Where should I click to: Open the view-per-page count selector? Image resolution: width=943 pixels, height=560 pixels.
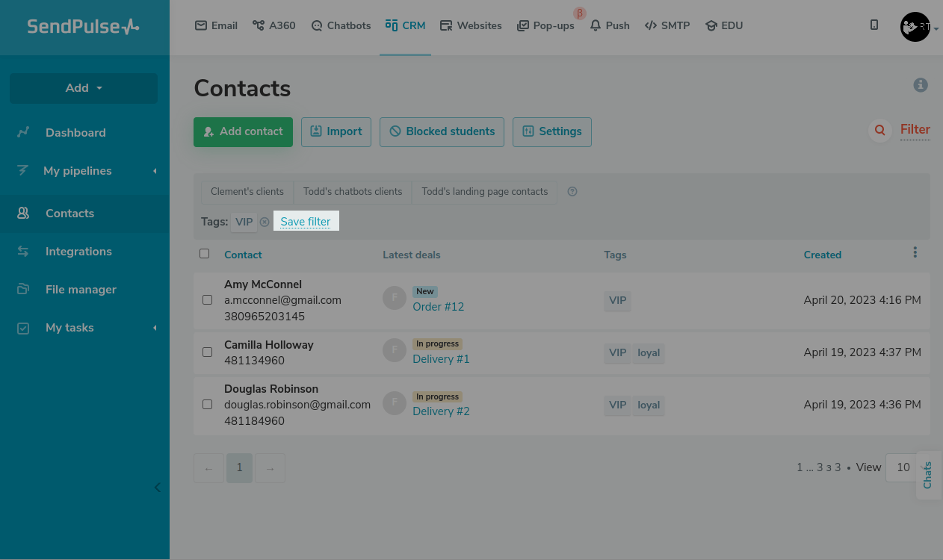point(903,467)
